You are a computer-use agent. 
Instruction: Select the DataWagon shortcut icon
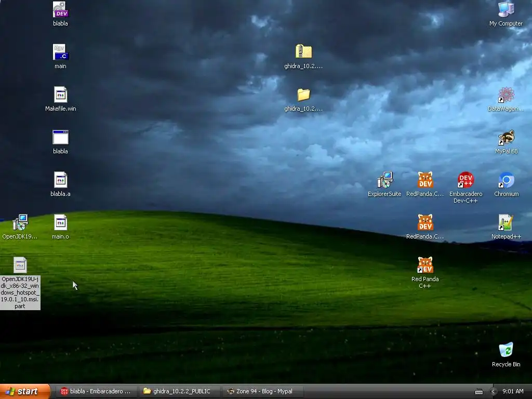point(506,95)
